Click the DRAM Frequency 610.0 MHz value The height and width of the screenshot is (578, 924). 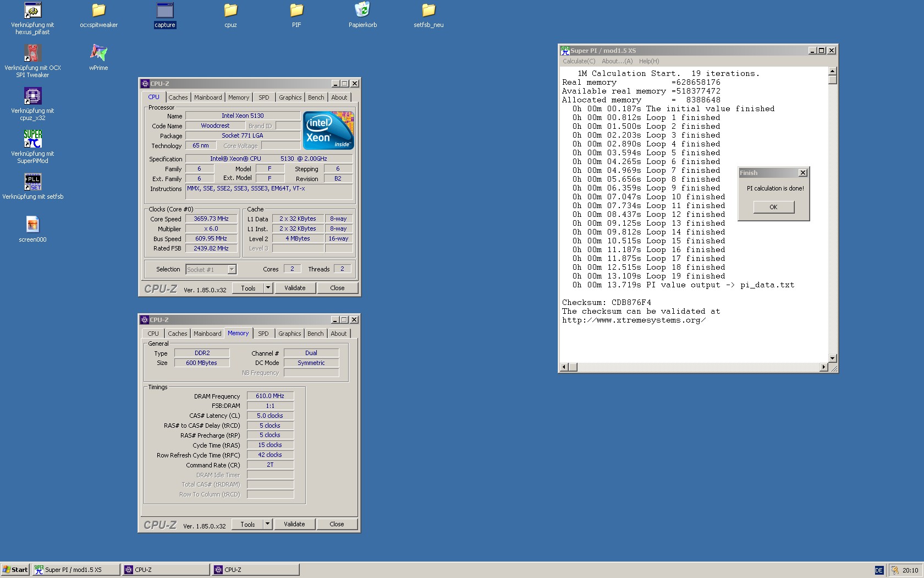270,396
